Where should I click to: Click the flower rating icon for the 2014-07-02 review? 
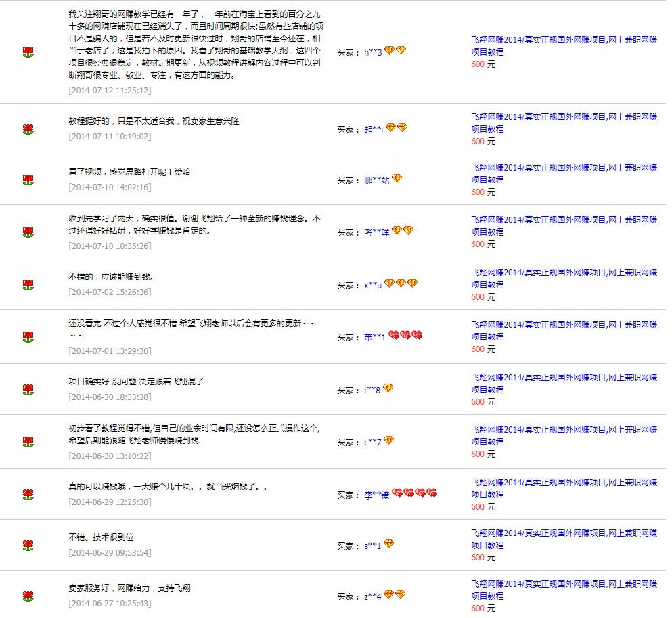(x=28, y=285)
